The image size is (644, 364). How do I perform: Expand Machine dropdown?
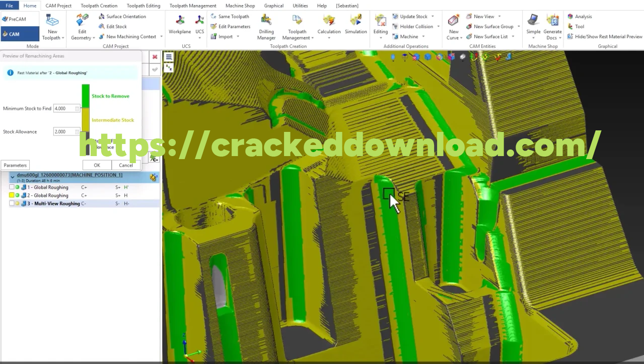tap(423, 37)
